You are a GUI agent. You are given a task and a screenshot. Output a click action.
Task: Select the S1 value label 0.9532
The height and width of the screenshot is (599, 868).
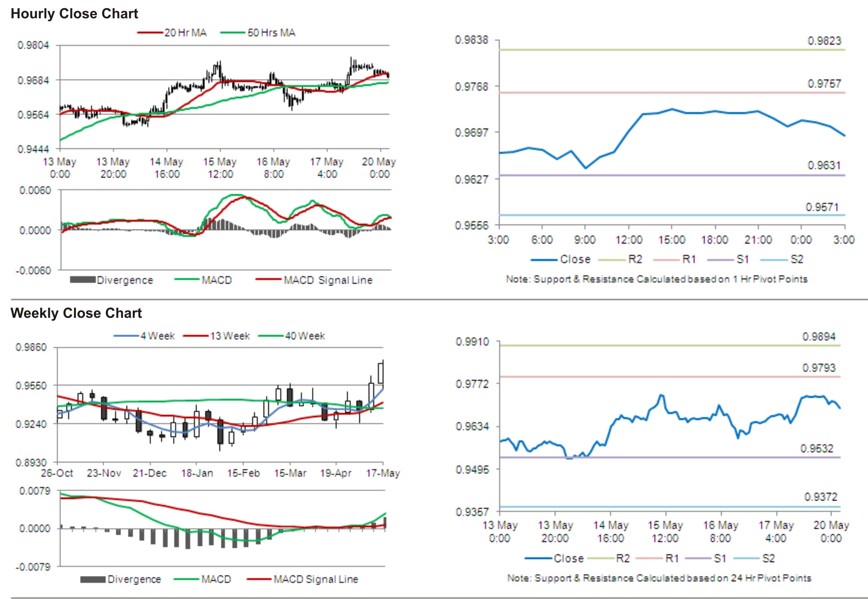[817, 449]
